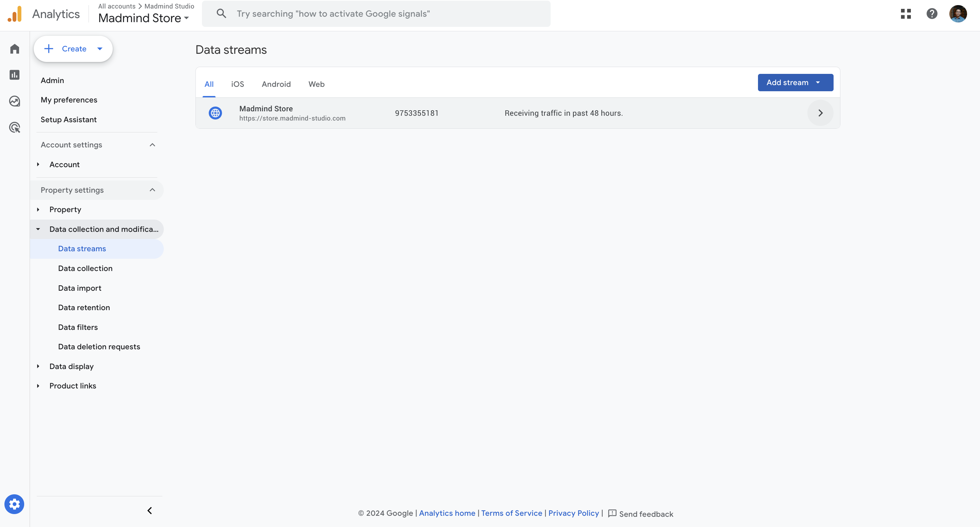Open the Home icon in left rail
Viewport: 980px width, 527px height.
14,49
